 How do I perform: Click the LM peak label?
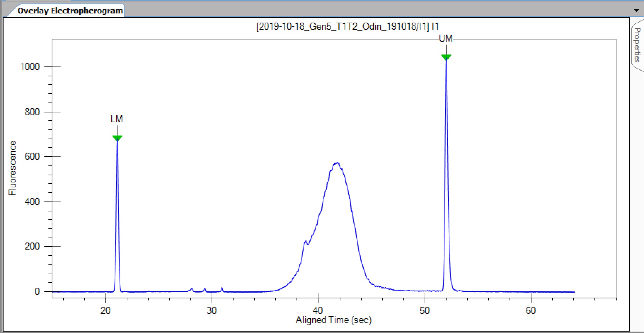coord(117,119)
